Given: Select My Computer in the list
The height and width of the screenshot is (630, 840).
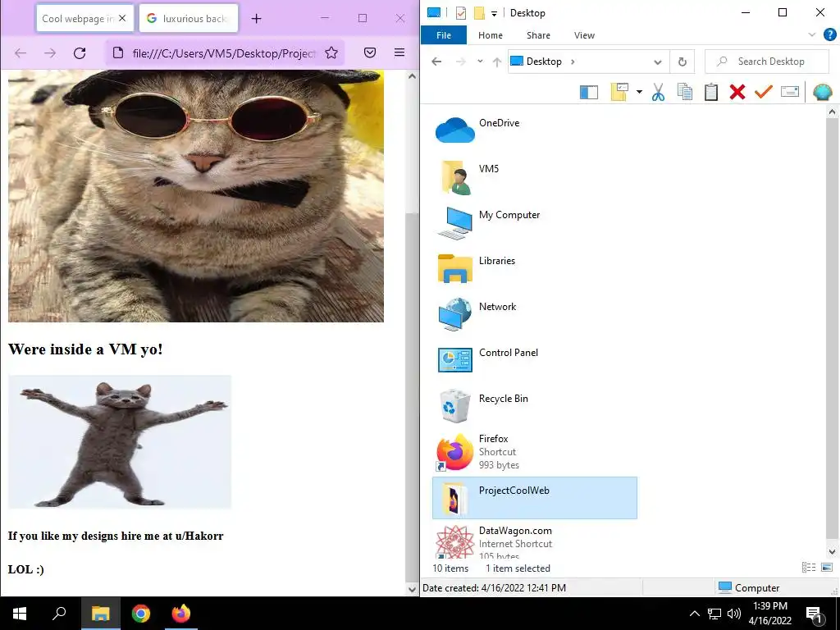Looking at the screenshot, I should (535, 222).
